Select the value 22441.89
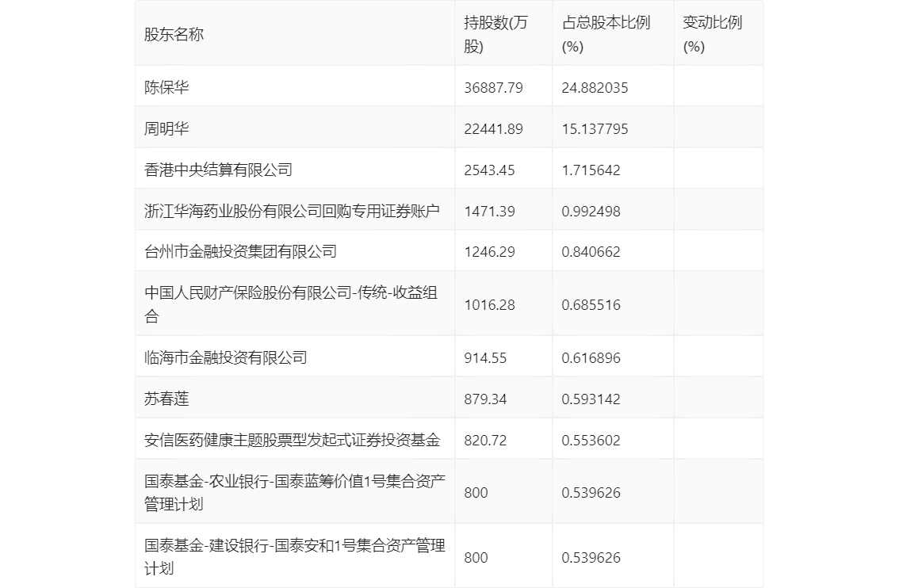This screenshot has height=588, width=899. [494, 129]
